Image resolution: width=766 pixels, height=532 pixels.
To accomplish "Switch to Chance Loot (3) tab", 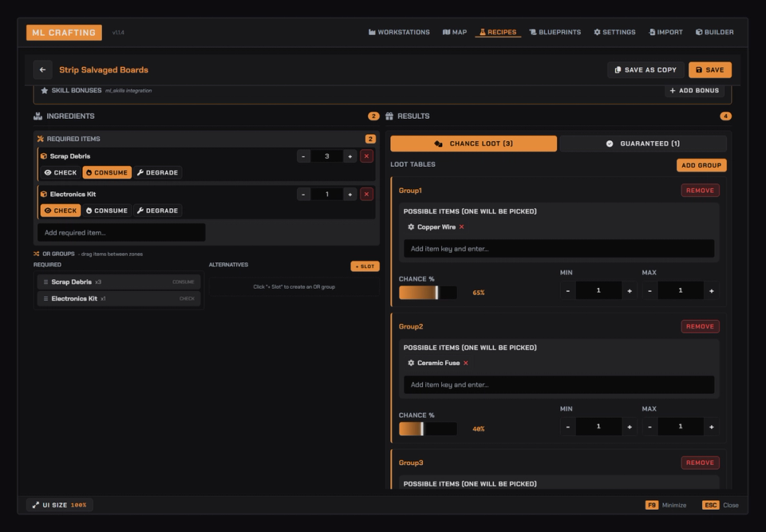I will (x=473, y=144).
